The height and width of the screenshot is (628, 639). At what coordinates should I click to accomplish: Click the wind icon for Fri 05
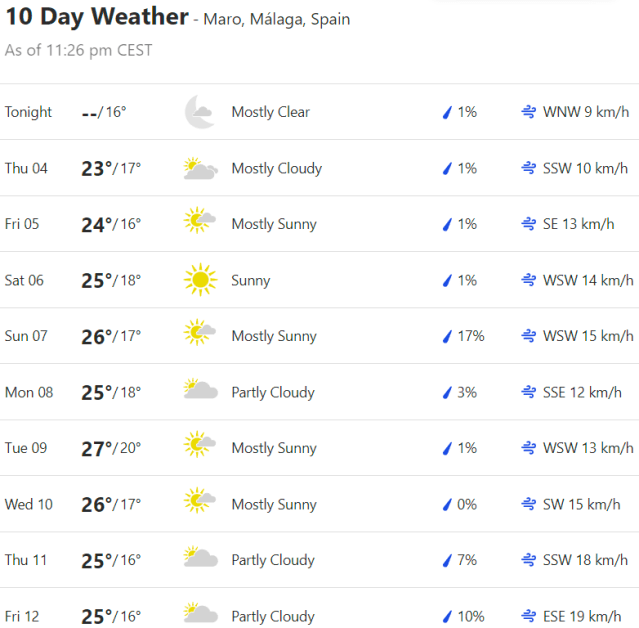click(529, 225)
